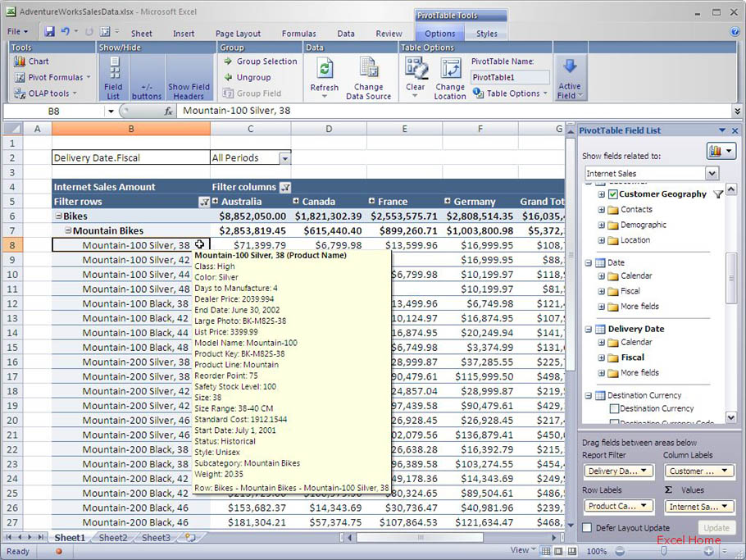This screenshot has height=560, width=746.
Task: Click the formula bar showing Mountain-100 Silver, 38
Action: tap(454, 111)
